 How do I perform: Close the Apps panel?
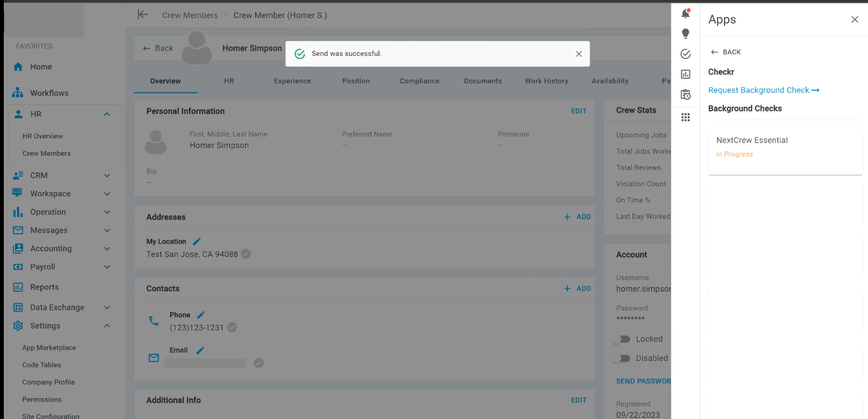[x=855, y=20]
